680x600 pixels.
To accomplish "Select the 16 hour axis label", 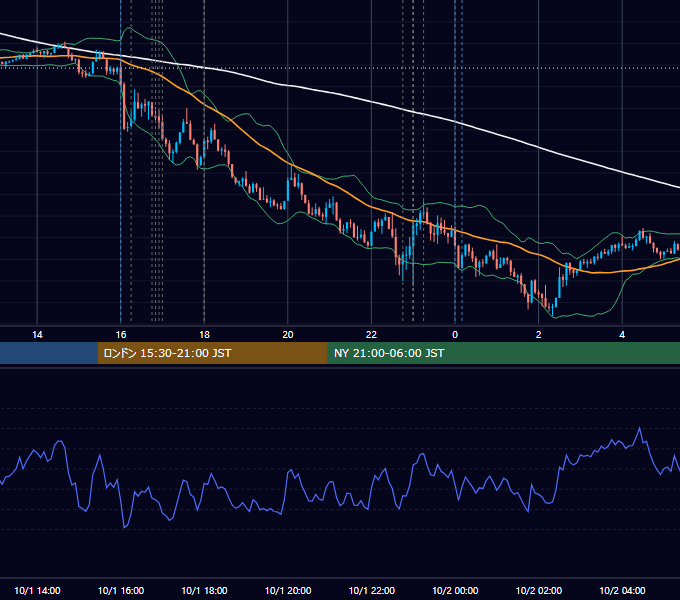I will (121, 335).
